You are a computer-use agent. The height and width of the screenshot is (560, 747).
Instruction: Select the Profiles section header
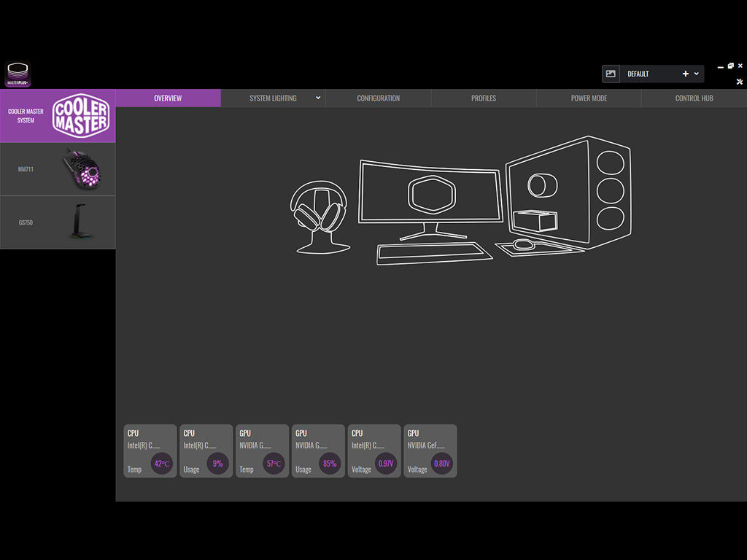coord(484,98)
